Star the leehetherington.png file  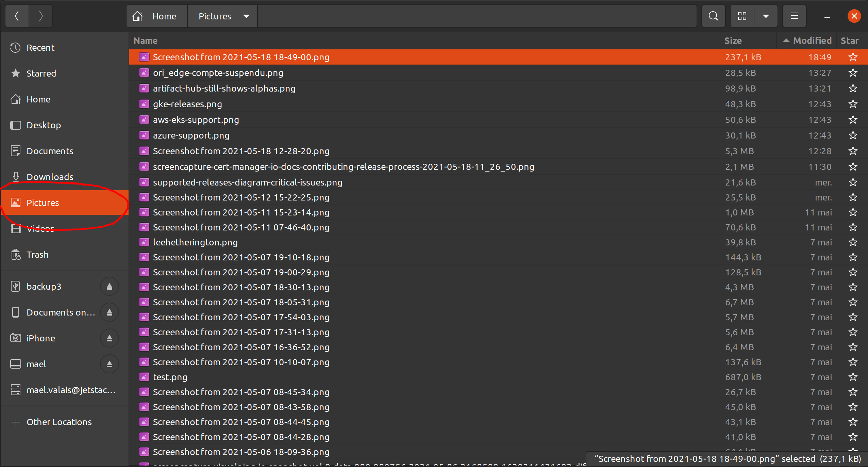[853, 242]
